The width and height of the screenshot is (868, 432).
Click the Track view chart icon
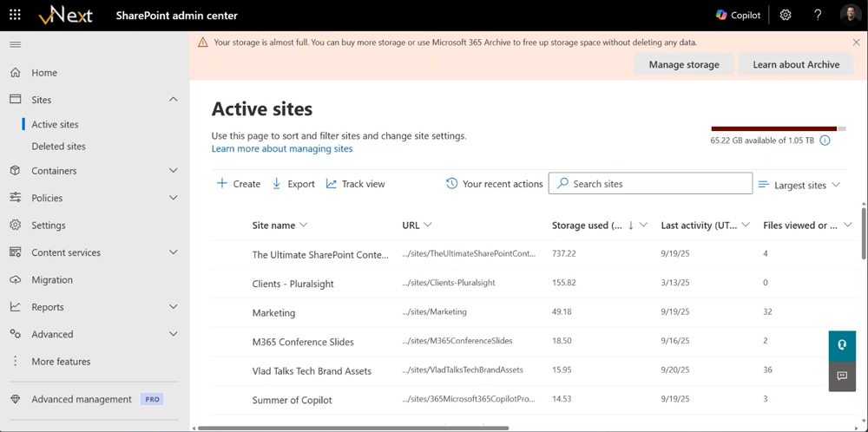[331, 184]
